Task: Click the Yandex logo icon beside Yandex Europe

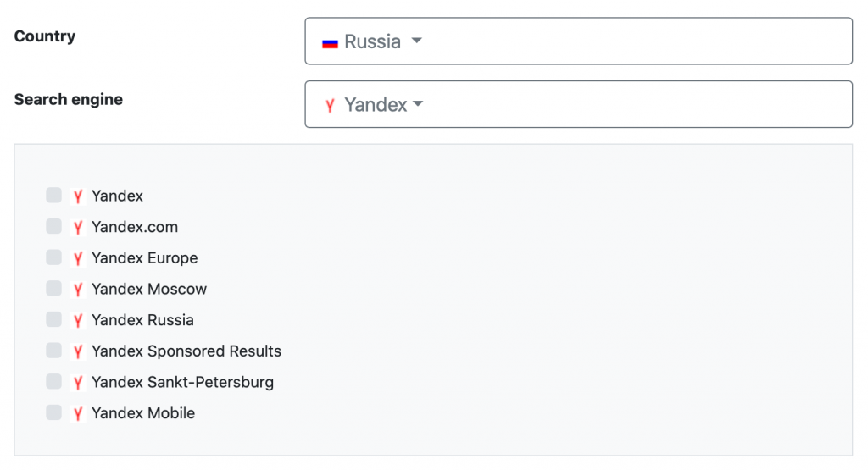Action: click(x=78, y=258)
